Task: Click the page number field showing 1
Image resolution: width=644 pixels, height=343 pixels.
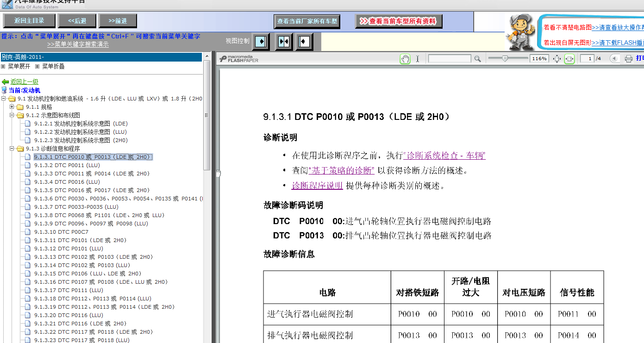Action: (588, 59)
